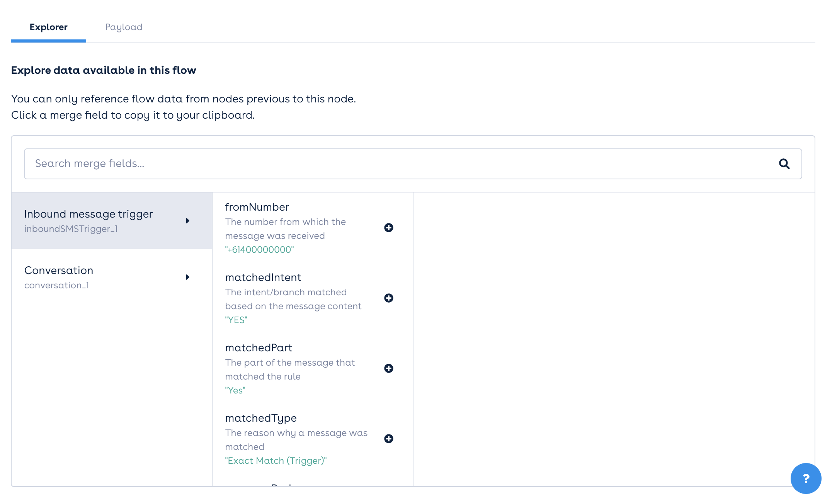Click the matchedPart field title

[x=259, y=348]
